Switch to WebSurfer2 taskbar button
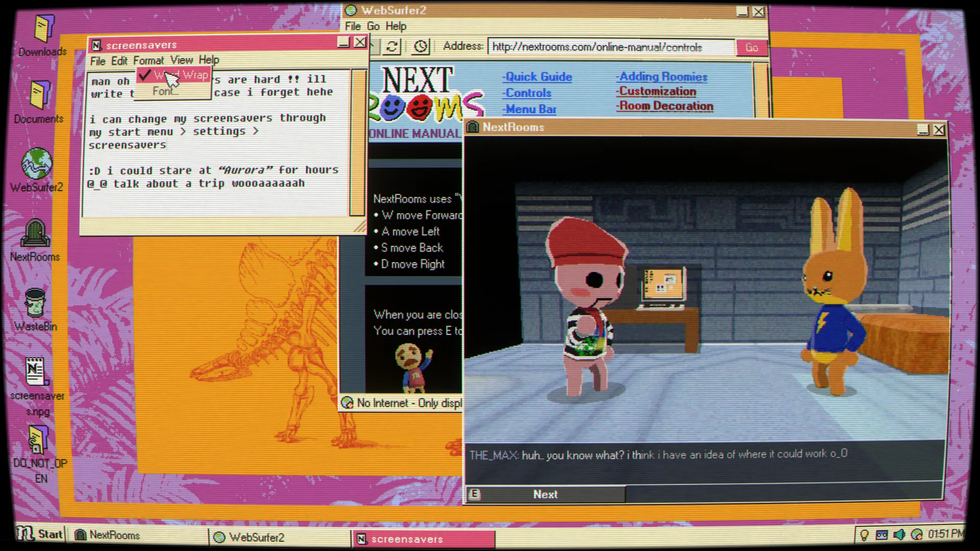The height and width of the screenshot is (551, 980). 280,537
